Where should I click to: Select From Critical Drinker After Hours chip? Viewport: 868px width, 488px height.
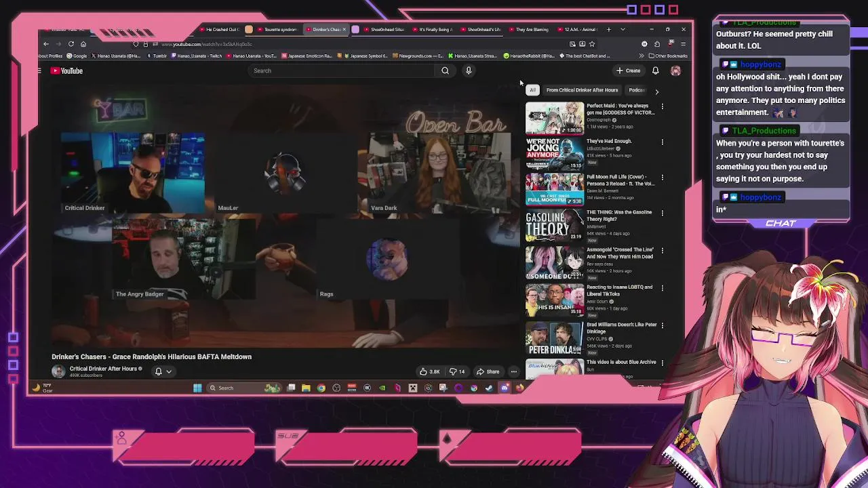[582, 90]
